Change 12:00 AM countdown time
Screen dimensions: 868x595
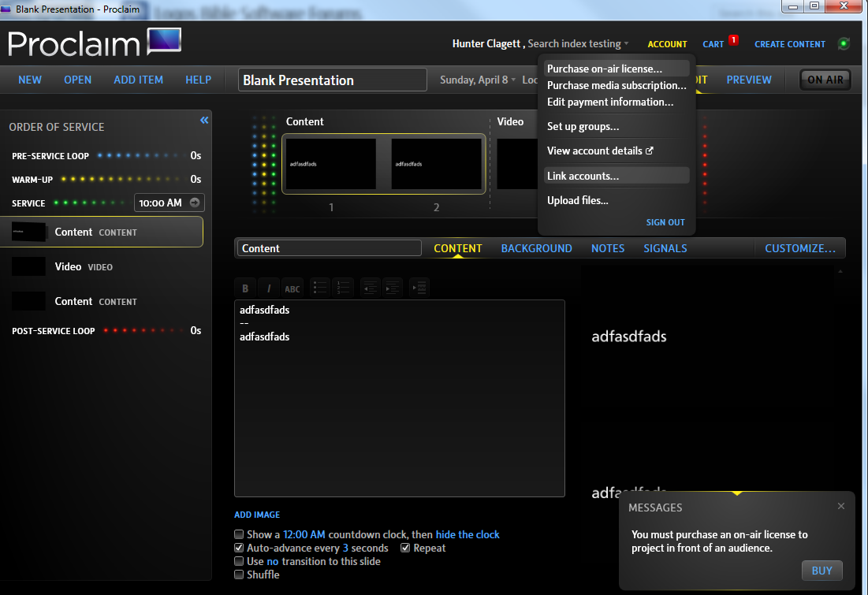point(304,534)
